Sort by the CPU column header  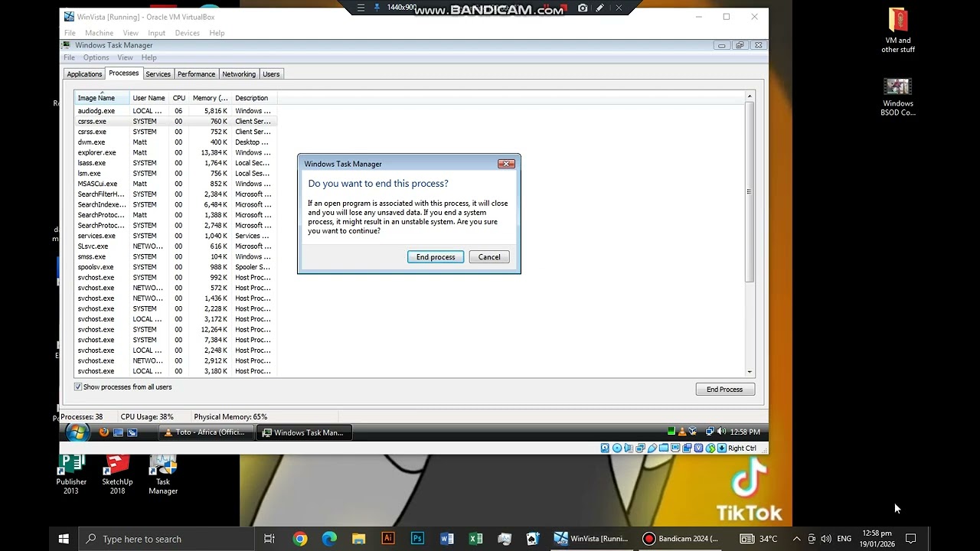pyautogui.click(x=178, y=98)
